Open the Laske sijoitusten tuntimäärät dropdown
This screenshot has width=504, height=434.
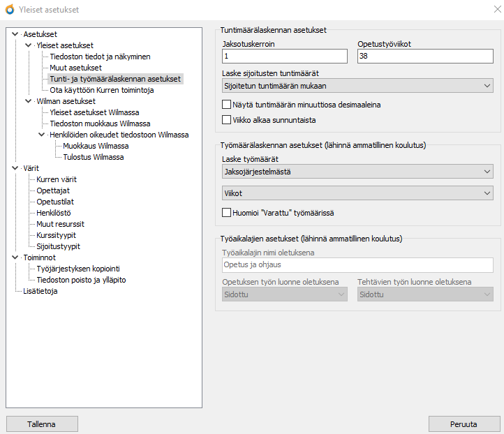(356, 86)
